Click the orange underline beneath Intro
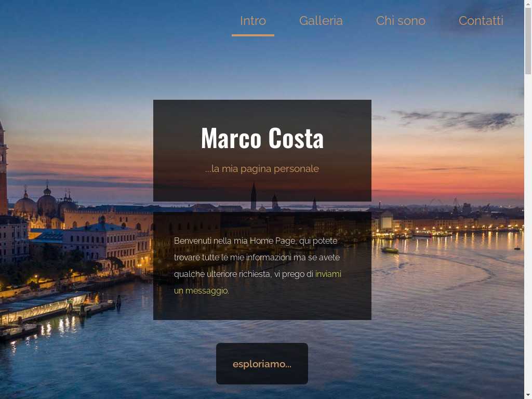Image resolution: width=532 pixels, height=399 pixels. tap(253, 35)
